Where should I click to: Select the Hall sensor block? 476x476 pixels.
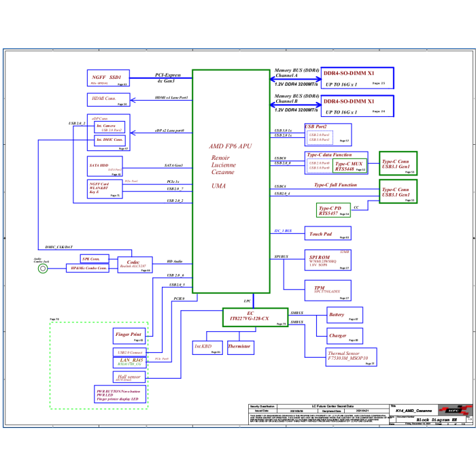click(x=129, y=377)
